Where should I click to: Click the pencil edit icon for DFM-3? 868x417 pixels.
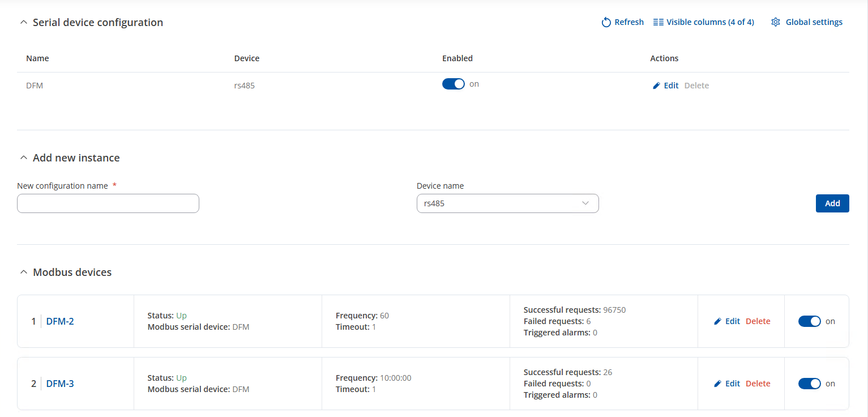(x=718, y=384)
